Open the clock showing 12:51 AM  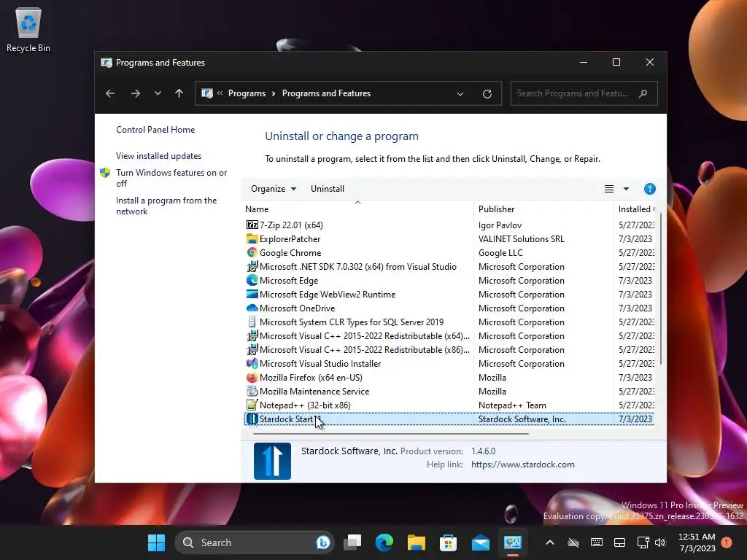[697, 542]
